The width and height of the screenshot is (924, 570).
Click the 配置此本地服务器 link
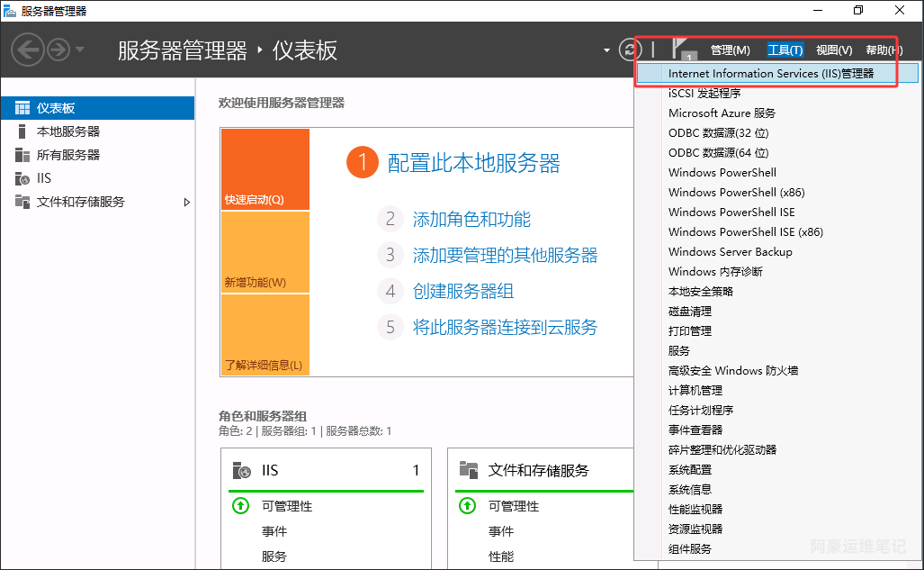[473, 163]
